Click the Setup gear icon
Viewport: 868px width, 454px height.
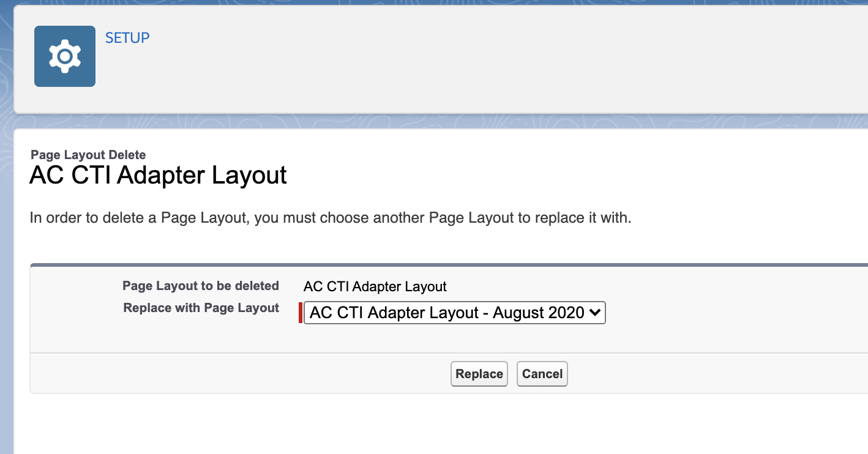65,56
